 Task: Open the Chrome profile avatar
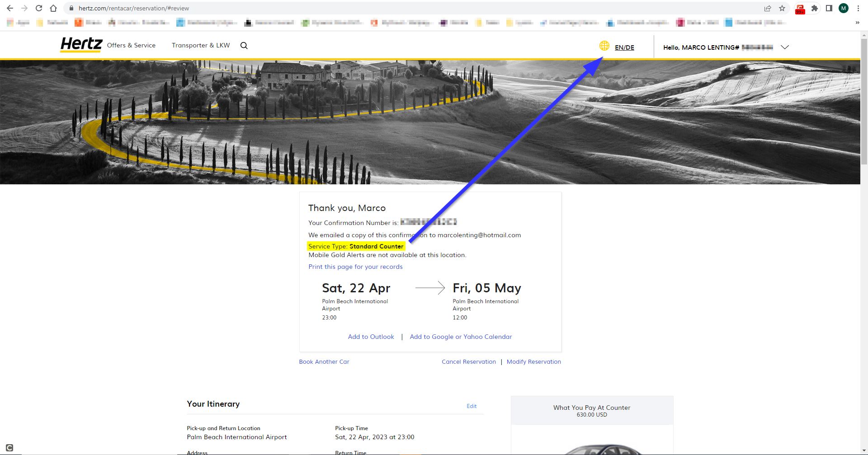(x=844, y=8)
